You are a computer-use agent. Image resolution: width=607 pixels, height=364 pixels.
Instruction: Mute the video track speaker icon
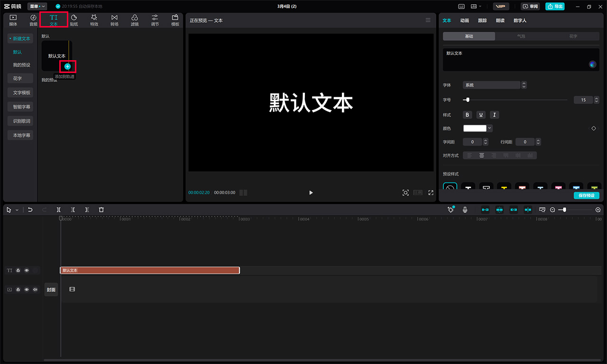(35, 289)
